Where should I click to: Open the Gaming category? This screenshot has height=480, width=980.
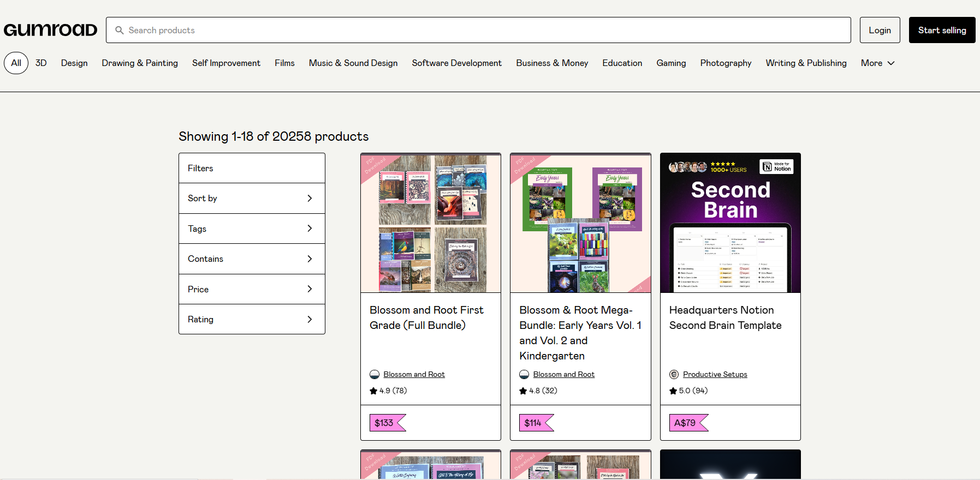click(x=671, y=63)
